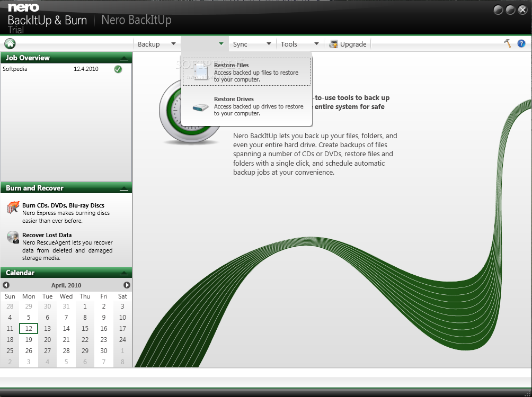Screen dimensions: 532x397
Task: Click the Restore Files document icon
Action: click(200, 72)
